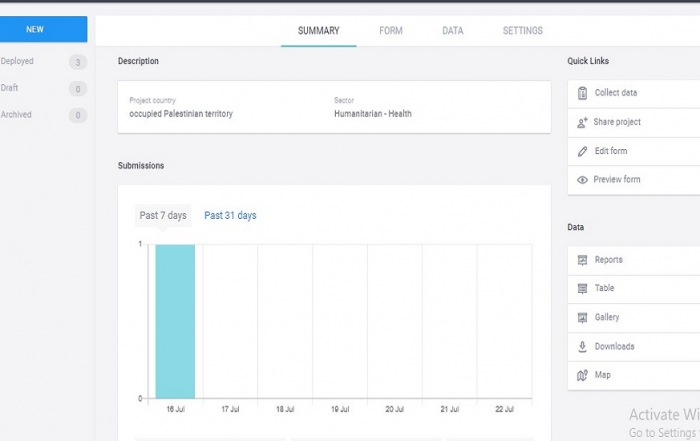The height and width of the screenshot is (441, 700).
Task: Click the Preview form eye icon
Action: pos(582,180)
